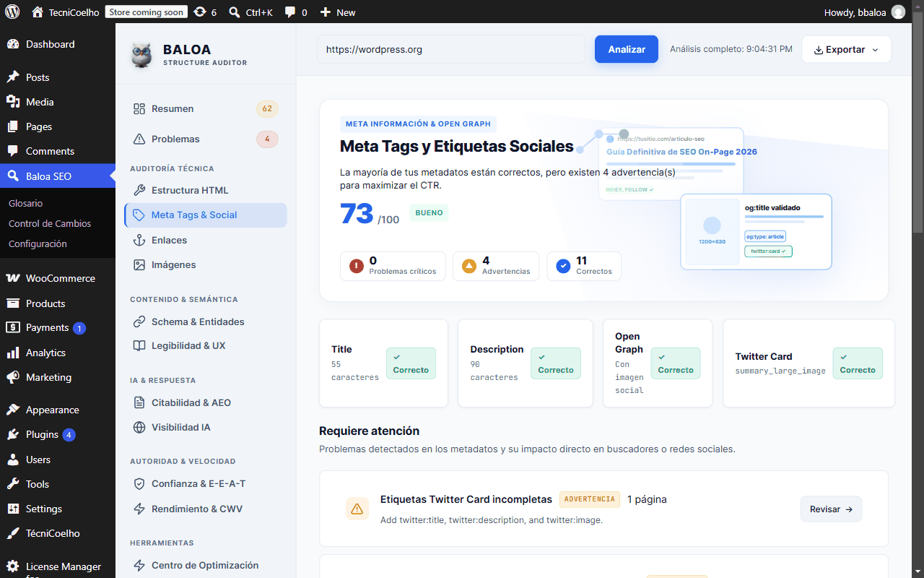Image resolution: width=924 pixels, height=578 pixels.
Task: Click the Estructura HTML wrench icon
Action: click(139, 190)
